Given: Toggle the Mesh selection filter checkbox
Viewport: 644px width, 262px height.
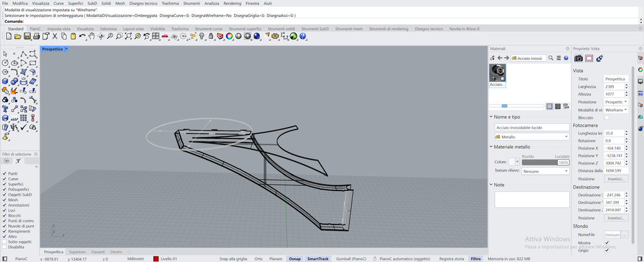Looking at the screenshot, I should pos(4,200).
